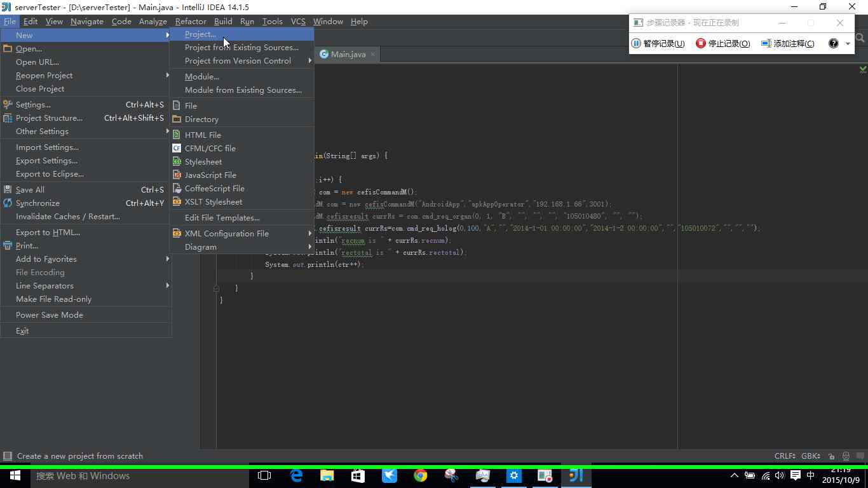Click the inspector (Hector) icon in status bar
The width and height of the screenshot is (868, 488).
click(x=846, y=456)
